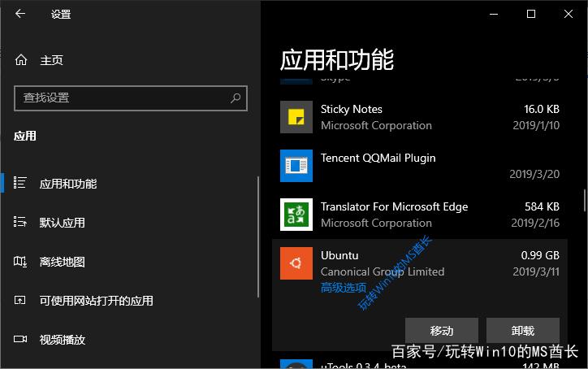
Task: Open 高级选项 link under Ubuntu
Action: [343, 288]
